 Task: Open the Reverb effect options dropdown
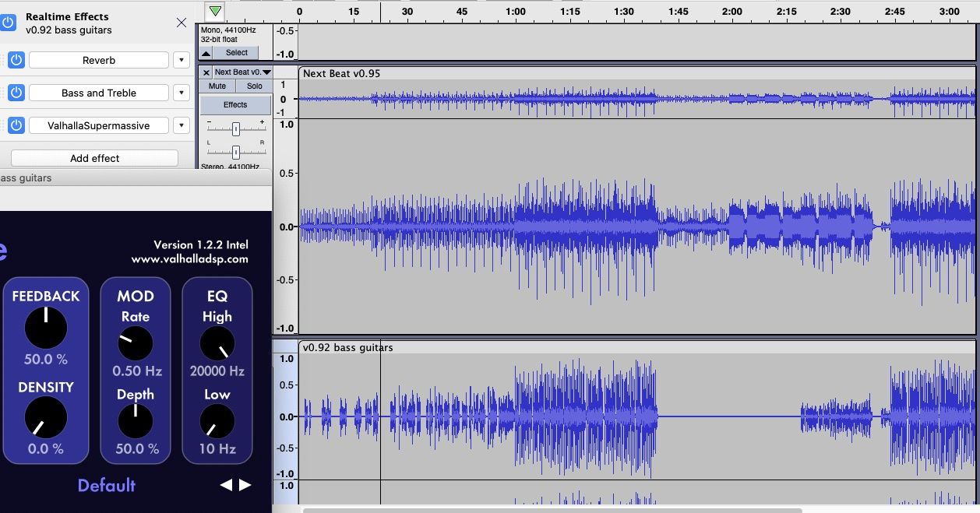coord(182,60)
